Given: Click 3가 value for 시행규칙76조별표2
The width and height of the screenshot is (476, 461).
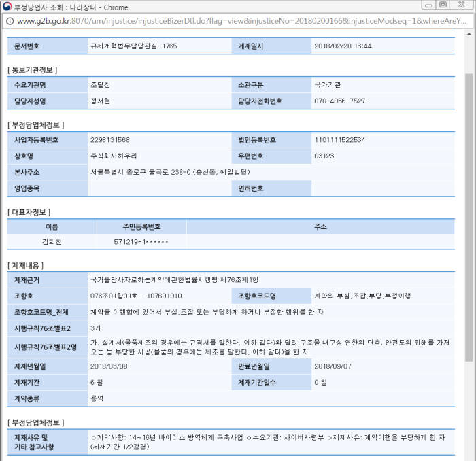Looking at the screenshot, I should click(96, 328).
